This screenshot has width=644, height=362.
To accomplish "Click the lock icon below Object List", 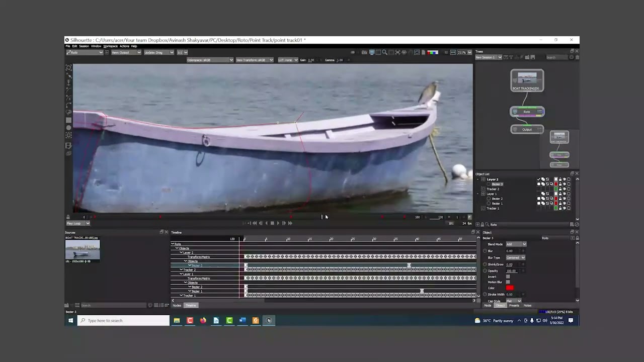I will tap(482, 225).
